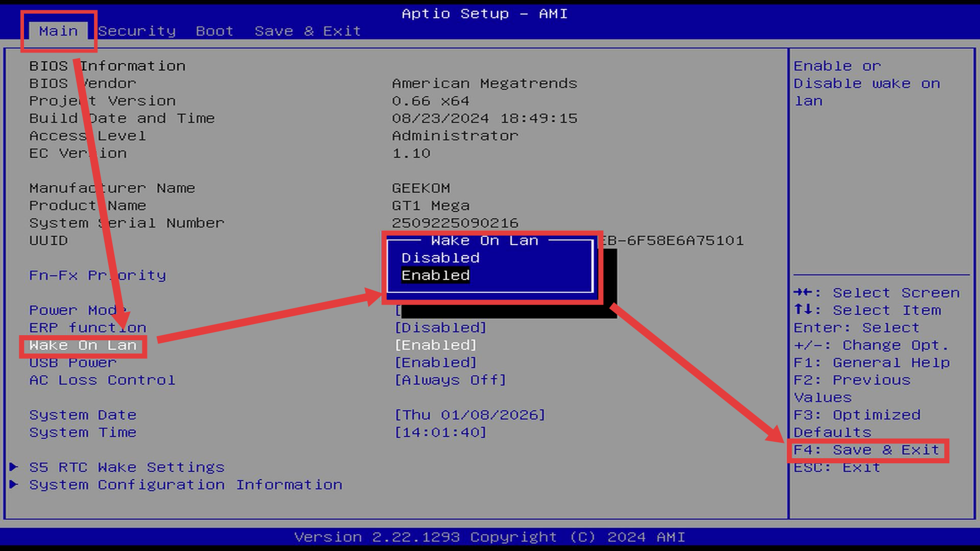980x551 pixels.
Task: Click the left-right Select Screen arrows
Action: click(803, 292)
